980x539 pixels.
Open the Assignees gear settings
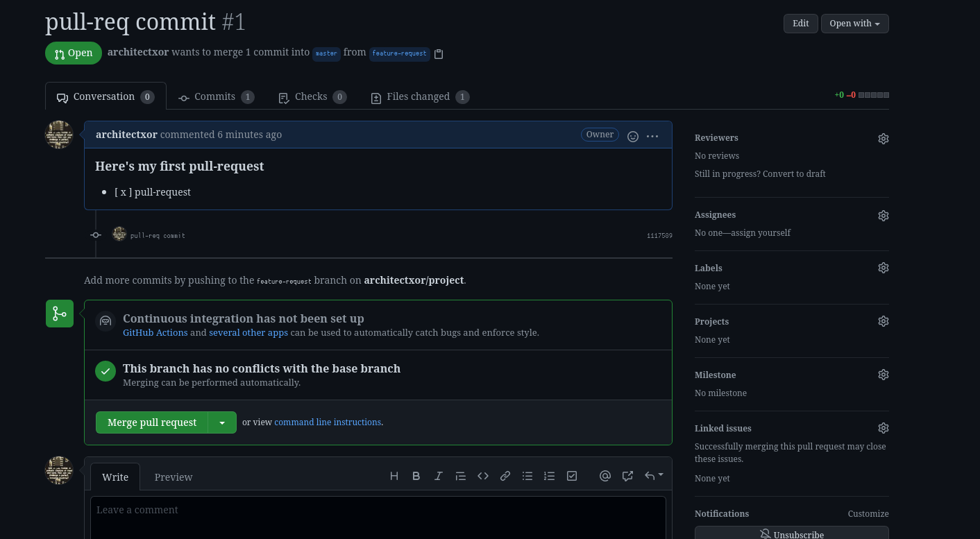[884, 216]
